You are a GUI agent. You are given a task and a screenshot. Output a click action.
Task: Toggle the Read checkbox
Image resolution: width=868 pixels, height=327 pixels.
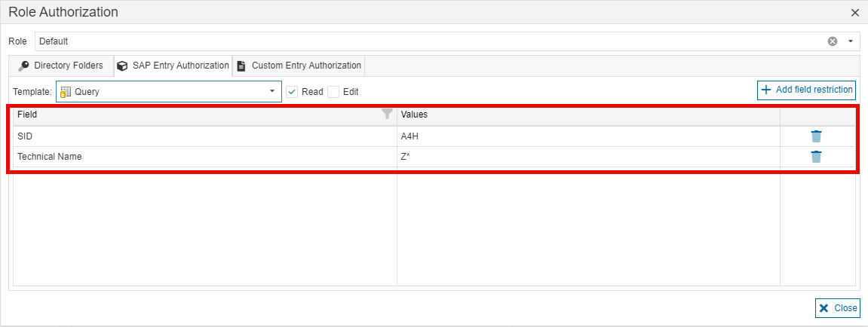point(293,92)
